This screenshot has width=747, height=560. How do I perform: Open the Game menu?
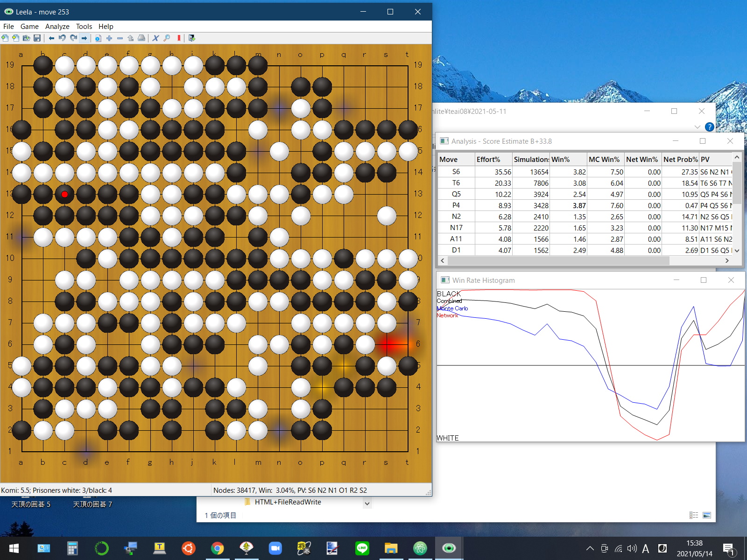(x=29, y=27)
